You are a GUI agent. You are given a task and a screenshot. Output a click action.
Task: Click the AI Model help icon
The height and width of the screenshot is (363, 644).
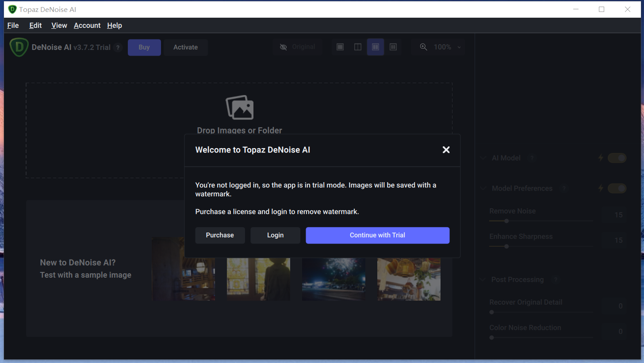533,158
